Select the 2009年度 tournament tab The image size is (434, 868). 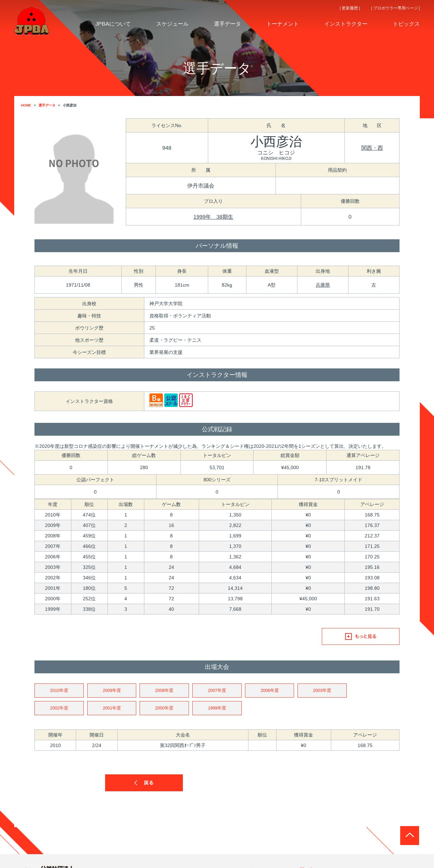(112, 691)
